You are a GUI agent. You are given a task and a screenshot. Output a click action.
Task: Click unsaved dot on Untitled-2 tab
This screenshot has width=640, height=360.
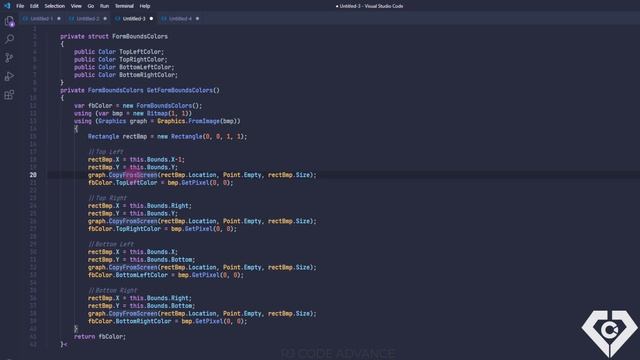tap(105, 19)
